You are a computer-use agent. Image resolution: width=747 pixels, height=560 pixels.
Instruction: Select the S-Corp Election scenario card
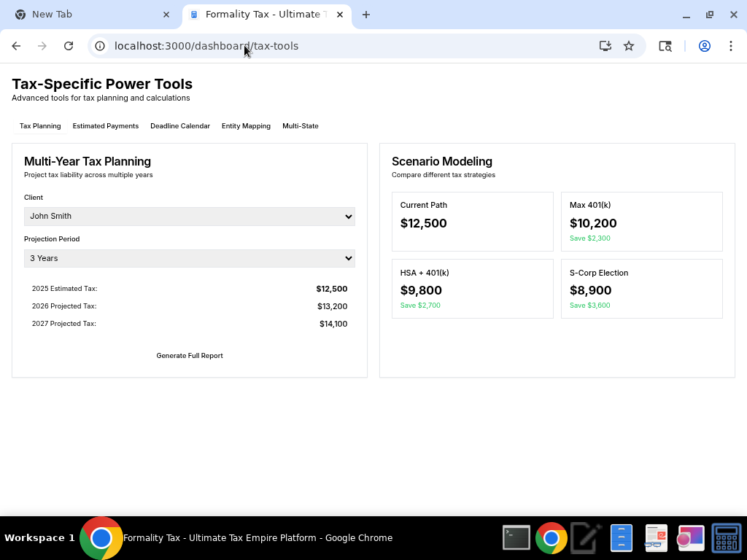(x=641, y=289)
